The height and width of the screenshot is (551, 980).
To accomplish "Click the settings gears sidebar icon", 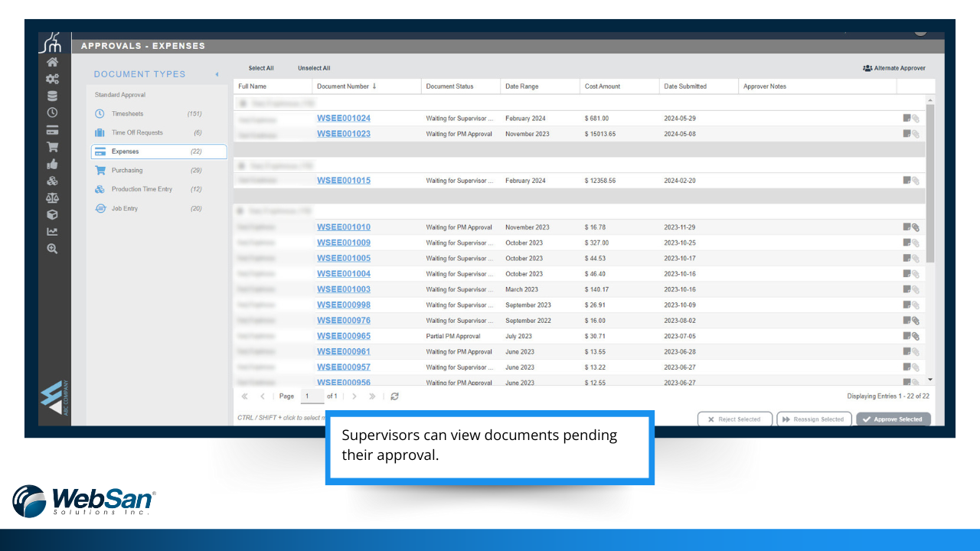I will click(52, 79).
